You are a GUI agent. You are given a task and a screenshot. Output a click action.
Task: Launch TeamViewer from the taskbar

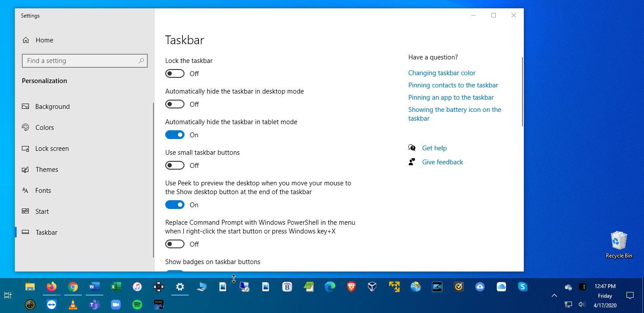[x=52, y=305]
